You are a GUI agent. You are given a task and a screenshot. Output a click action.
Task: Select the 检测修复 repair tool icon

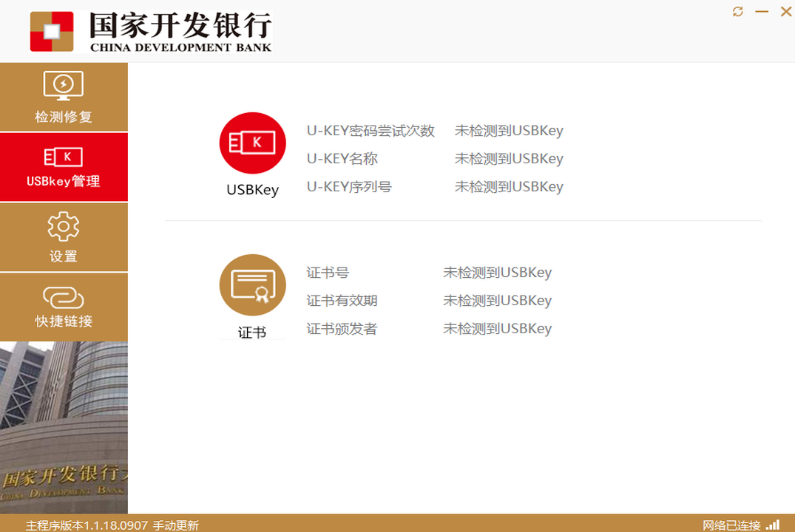(x=64, y=85)
